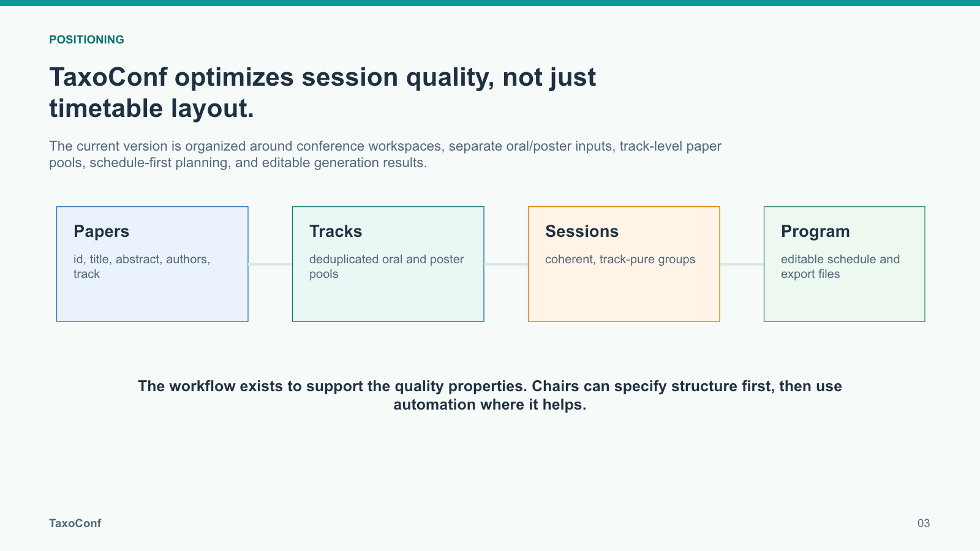Screen dimensions: 980x551
Task: Click the POSITIONING section label
Action: 86,40
